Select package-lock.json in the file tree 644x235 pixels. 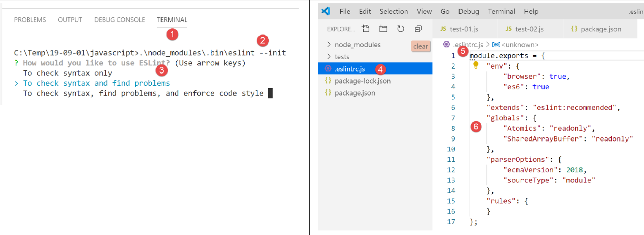pyautogui.click(x=362, y=81)
